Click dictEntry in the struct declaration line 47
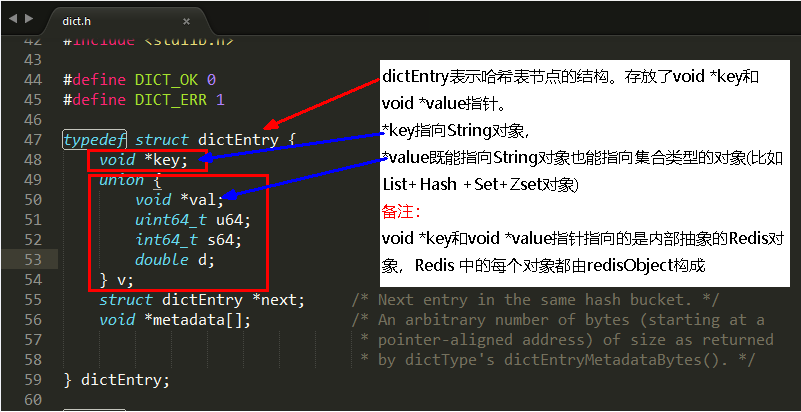 tap(238, 140)
